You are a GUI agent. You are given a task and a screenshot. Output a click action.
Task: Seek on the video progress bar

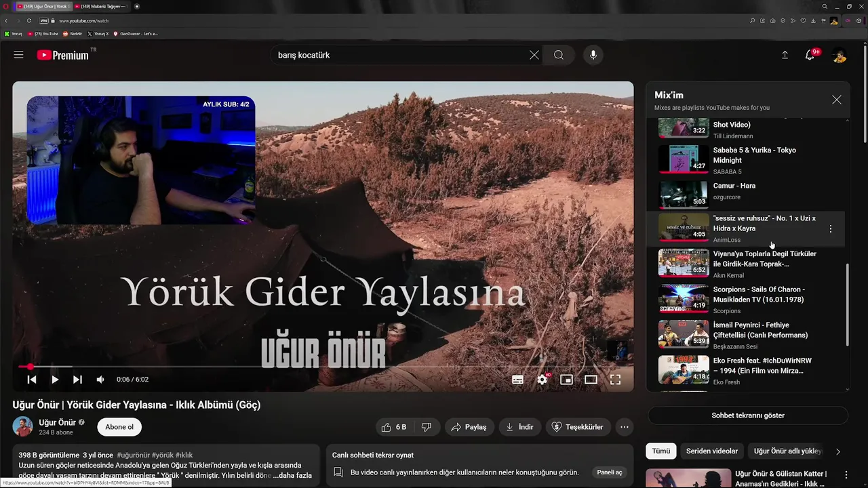coord(323,367)
